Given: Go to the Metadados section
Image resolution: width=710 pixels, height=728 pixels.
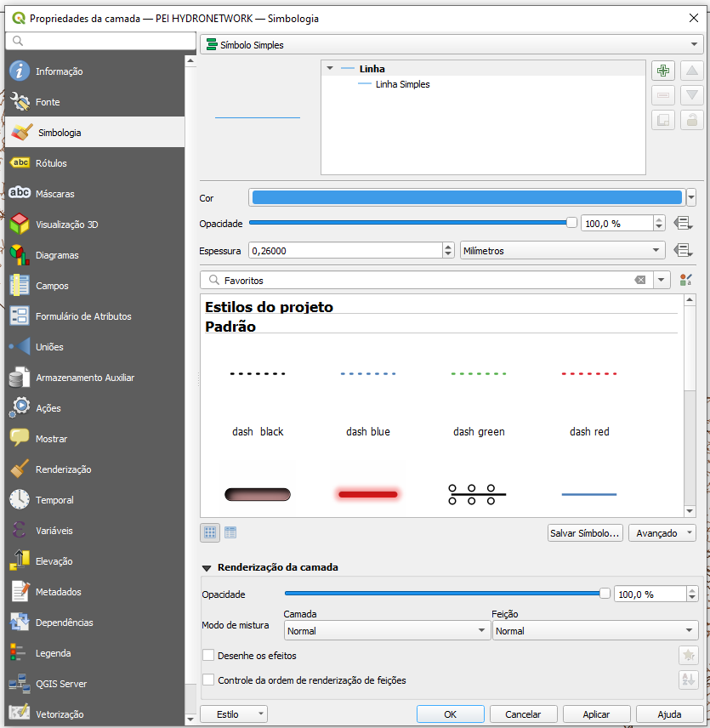Looking at the screenshot, I should (x=58, y=592).
